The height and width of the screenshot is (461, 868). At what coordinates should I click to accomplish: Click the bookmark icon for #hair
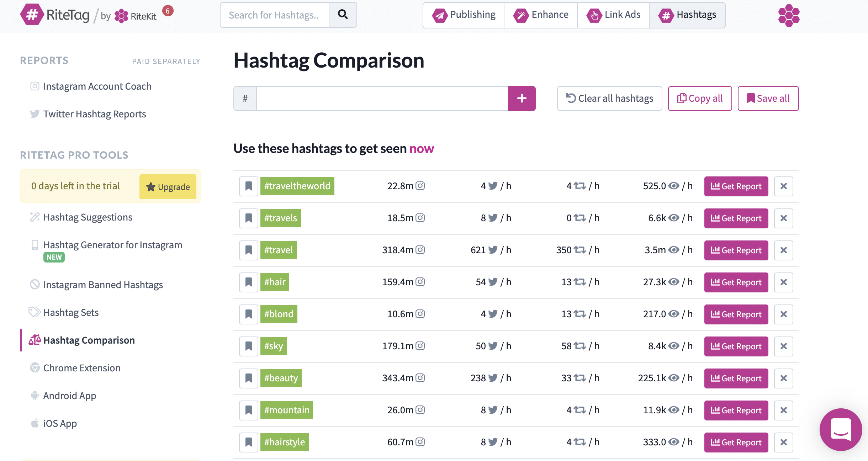point(248,282)
